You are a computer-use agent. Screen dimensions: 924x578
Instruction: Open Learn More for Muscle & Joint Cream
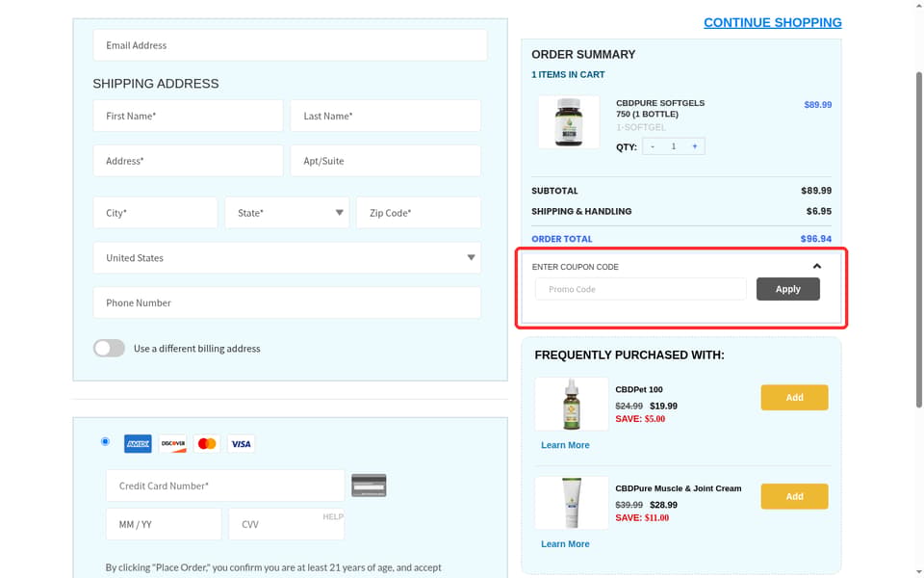[565, 544]
